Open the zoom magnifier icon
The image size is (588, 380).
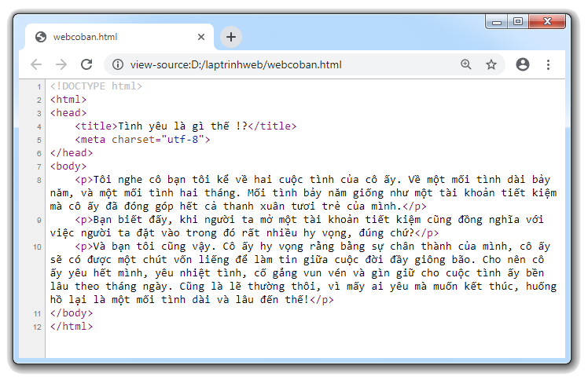[466, 64]
